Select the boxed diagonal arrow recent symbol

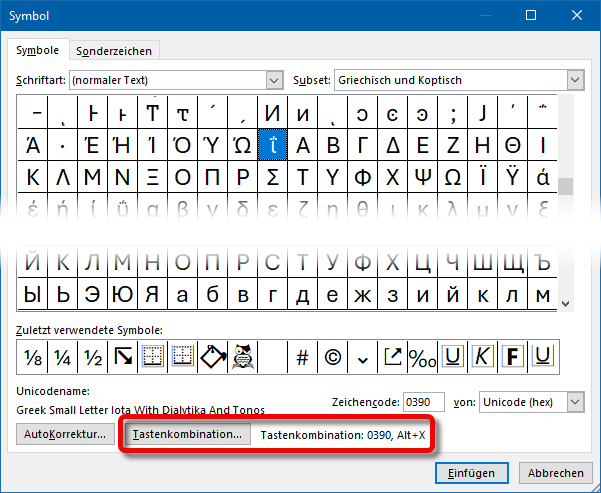click(x=122, y=357)
